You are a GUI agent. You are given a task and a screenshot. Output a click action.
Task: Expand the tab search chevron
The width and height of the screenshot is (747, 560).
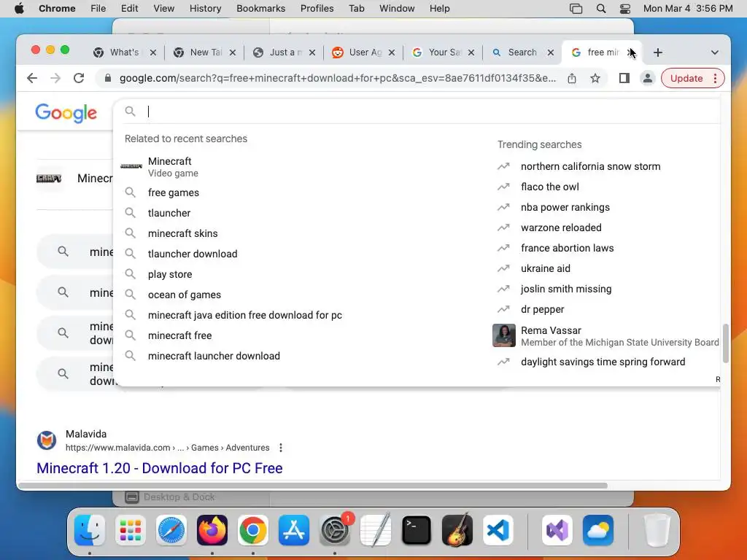[x=715, y=52]
